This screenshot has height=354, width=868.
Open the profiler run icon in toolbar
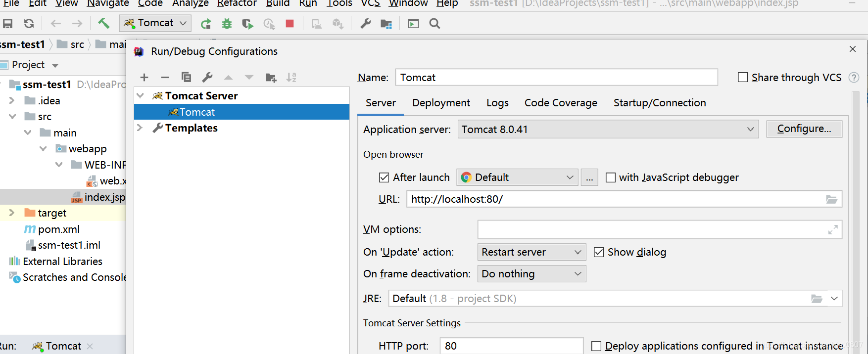269,23
